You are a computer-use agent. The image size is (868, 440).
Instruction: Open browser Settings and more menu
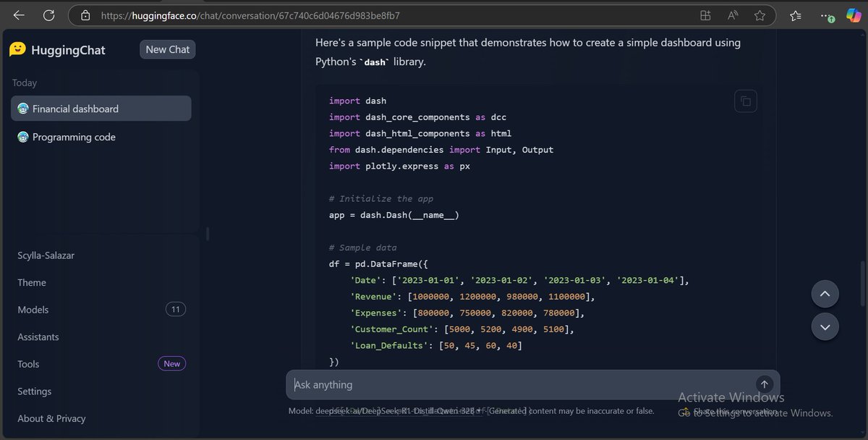coord(826,15)
